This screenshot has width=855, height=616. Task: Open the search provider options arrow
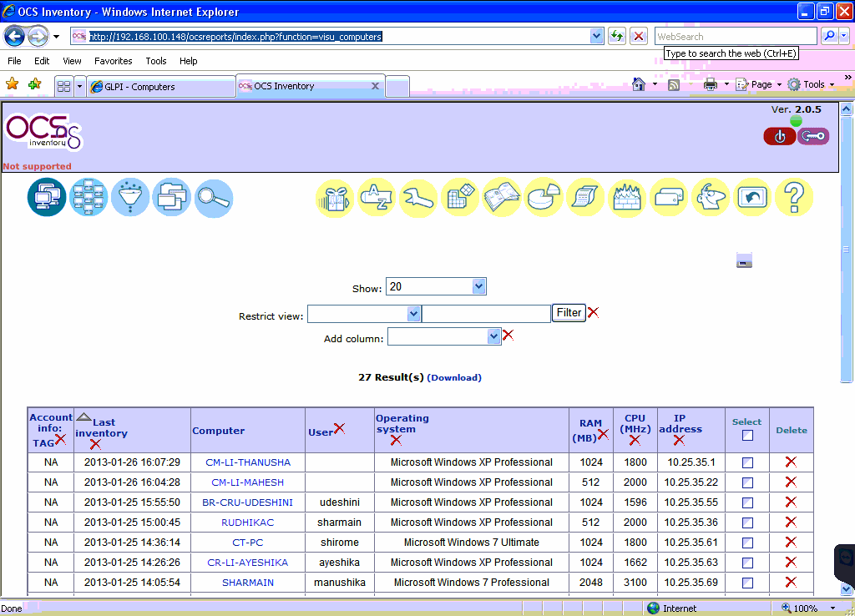(843, 37)
